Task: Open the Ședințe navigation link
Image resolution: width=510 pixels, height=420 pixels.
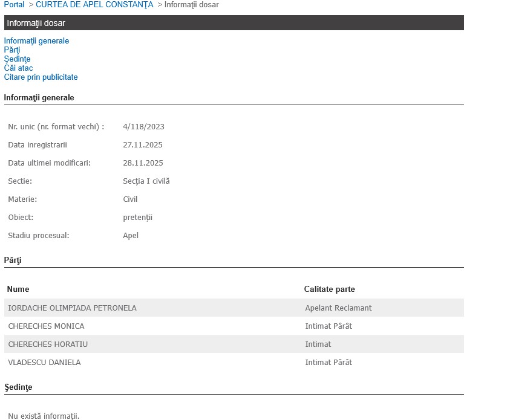Action: coord(17,59)
